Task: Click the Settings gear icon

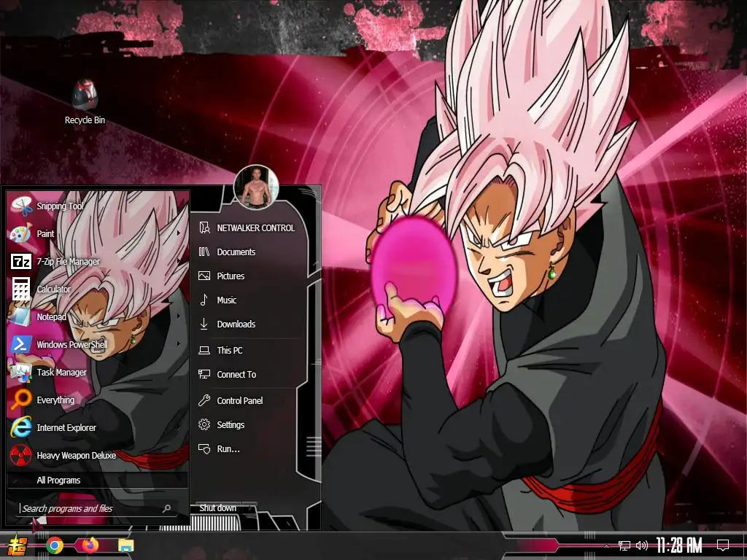Action: [204, 424]
